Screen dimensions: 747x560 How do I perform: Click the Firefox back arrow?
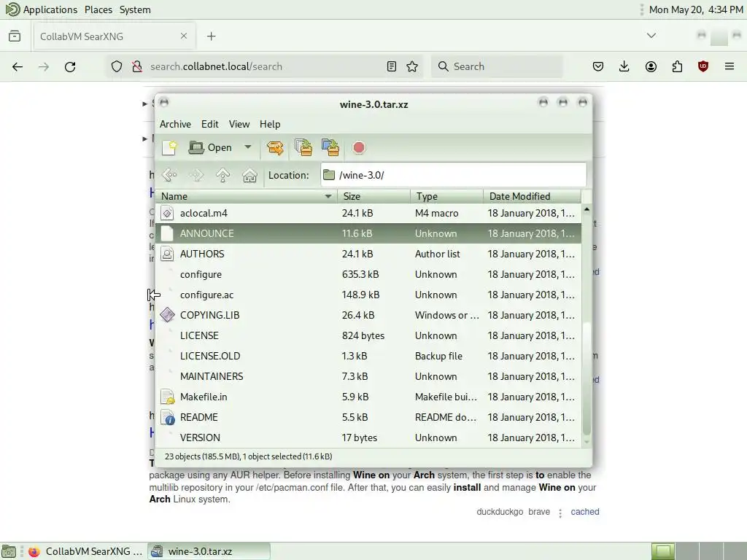(x=18, y=66)
